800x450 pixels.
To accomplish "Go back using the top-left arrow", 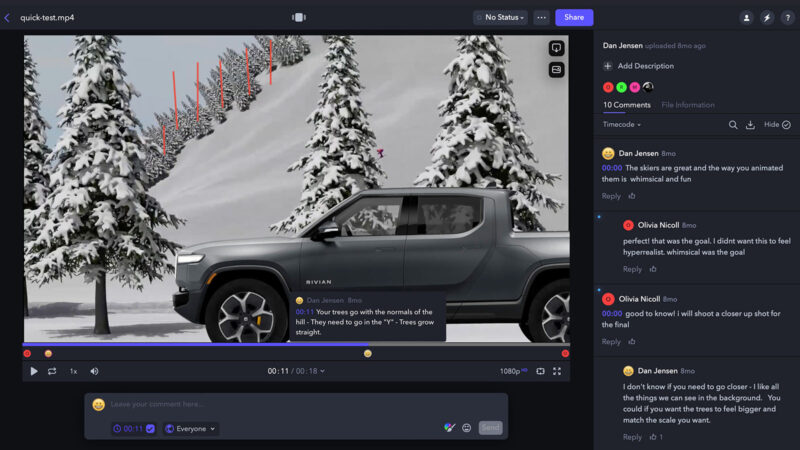I will click(x=7, y=18).
